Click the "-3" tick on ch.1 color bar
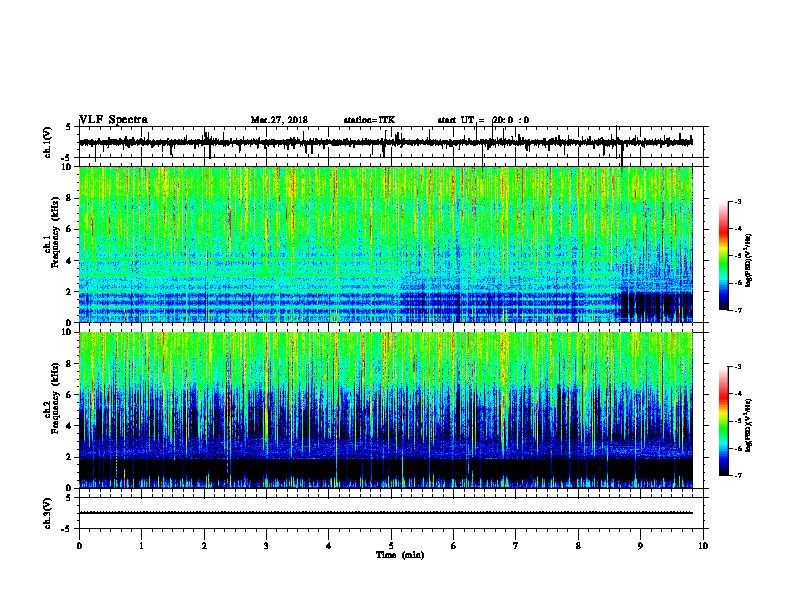This screenshot has height=612, width=792. [x=738, y=201]
